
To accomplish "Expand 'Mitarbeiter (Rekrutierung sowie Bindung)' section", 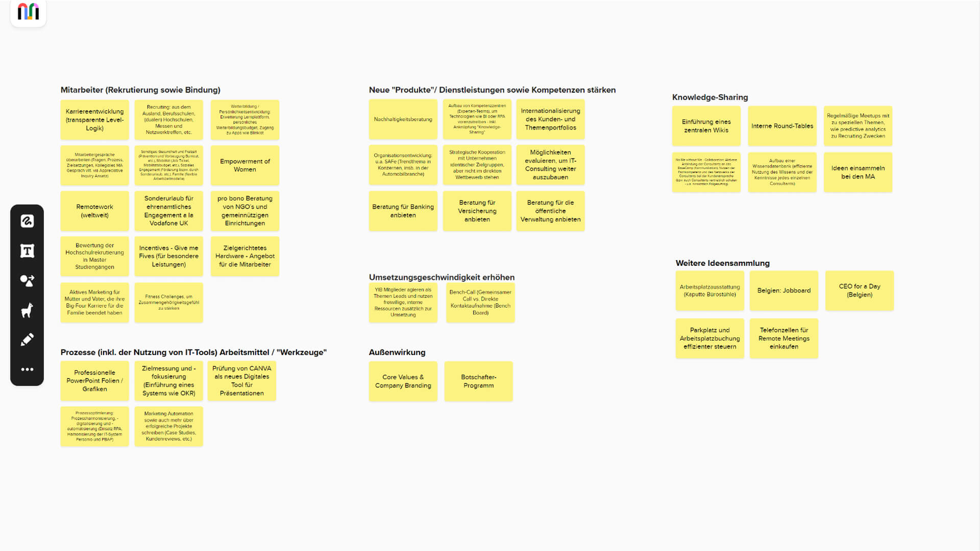I will point(141,89).
